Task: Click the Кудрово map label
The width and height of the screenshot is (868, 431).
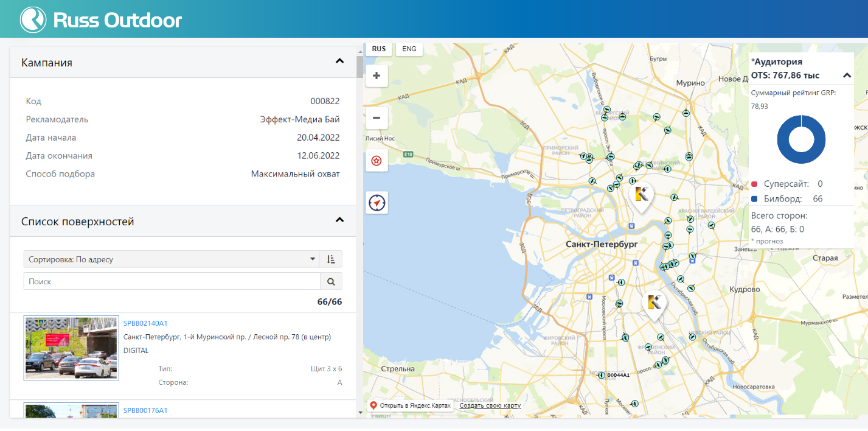Action: [745, 289]
